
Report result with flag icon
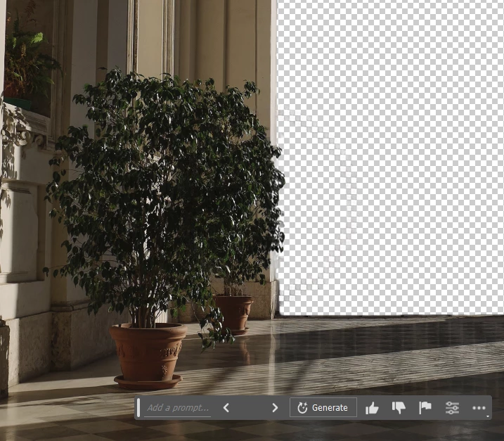pos(425,408)
